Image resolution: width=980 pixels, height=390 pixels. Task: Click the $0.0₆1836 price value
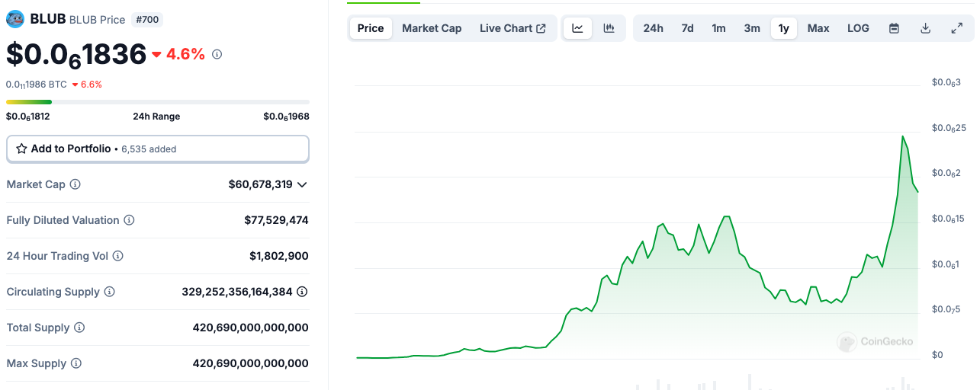pyautogui.click(x=76, y=55)
